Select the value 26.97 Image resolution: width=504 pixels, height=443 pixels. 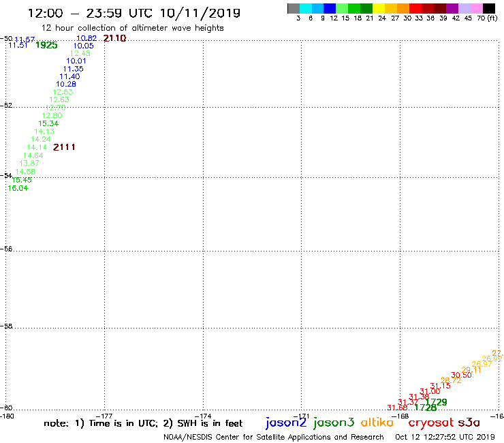click(x=482, y=364)
